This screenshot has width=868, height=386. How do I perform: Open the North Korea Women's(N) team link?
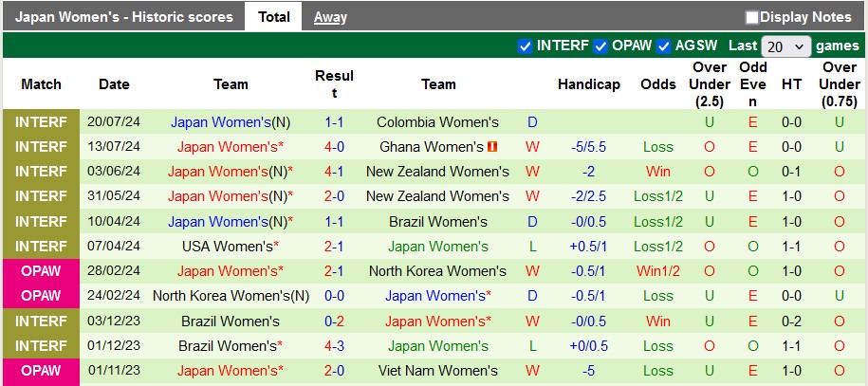click(231, 295)
